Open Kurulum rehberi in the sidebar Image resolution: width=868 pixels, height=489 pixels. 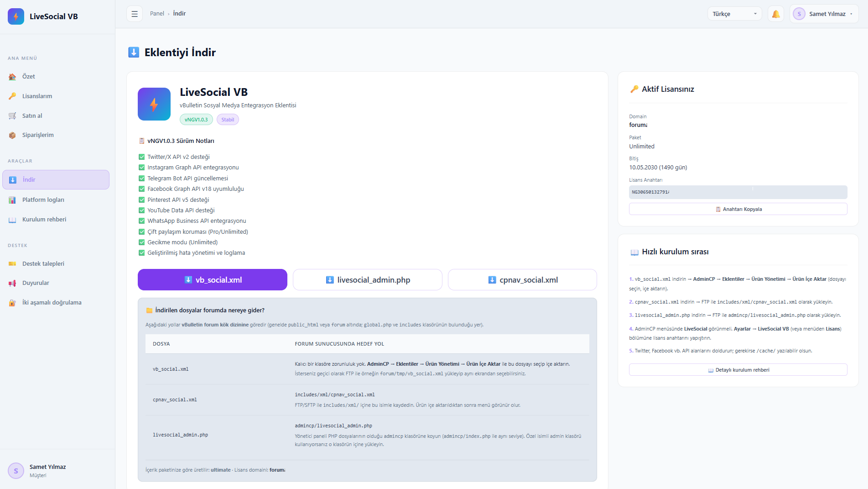pos(56,220)
